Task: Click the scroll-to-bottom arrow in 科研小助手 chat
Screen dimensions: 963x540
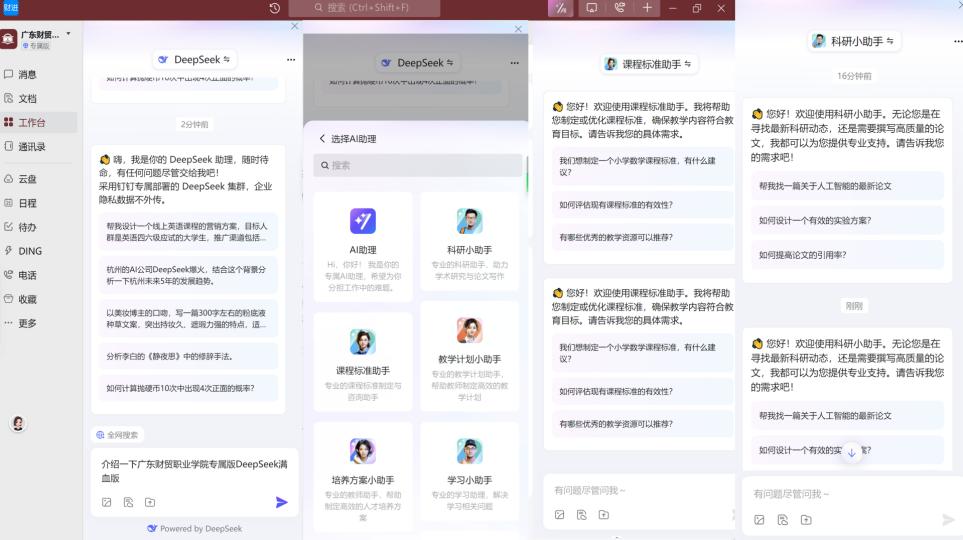Action: click(x=852, y=452)
